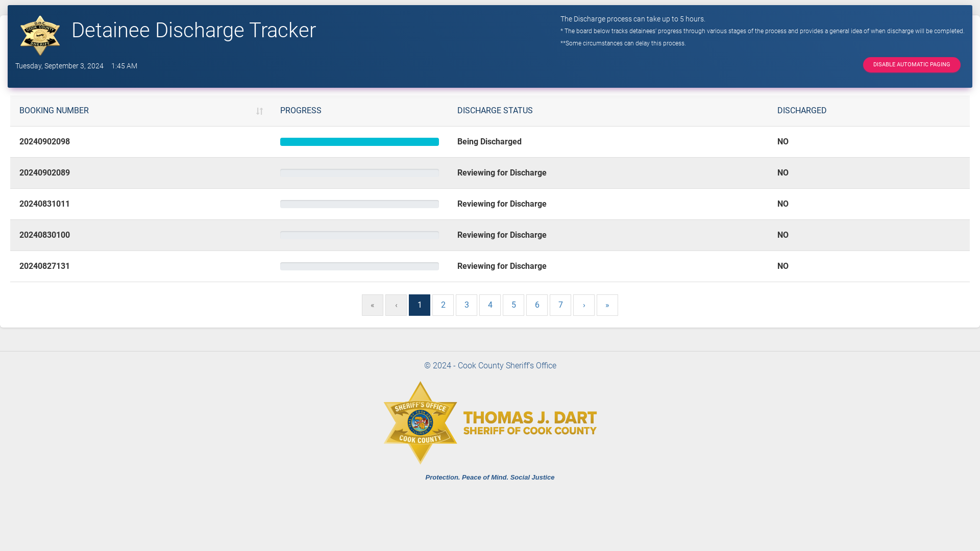
Task: Select booking number 20240831011
Action: tap(44, 204)
